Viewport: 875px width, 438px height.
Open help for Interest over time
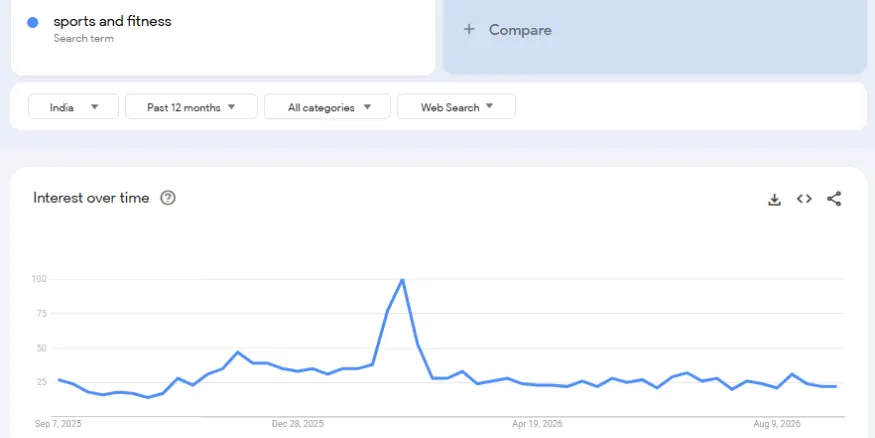coord(168,198)
